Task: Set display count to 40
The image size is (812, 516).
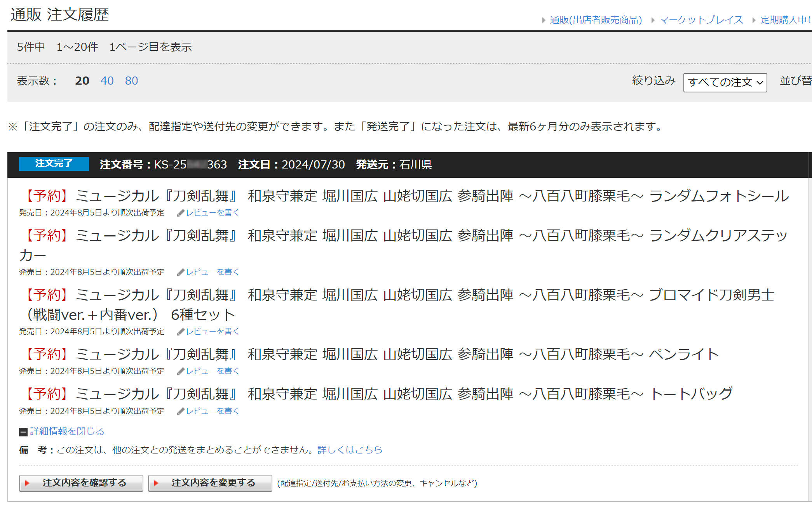Action: click(x=107, y=81)
